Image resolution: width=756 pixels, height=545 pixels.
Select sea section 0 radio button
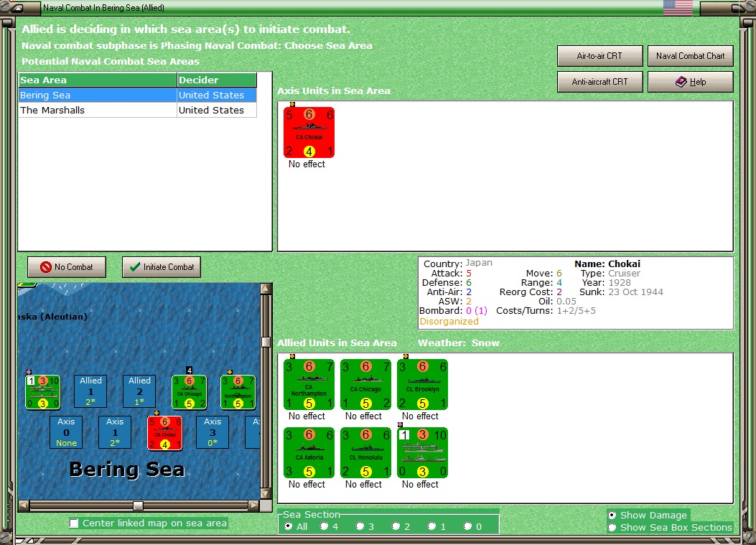pyautogui.click(x=467, y=526)
